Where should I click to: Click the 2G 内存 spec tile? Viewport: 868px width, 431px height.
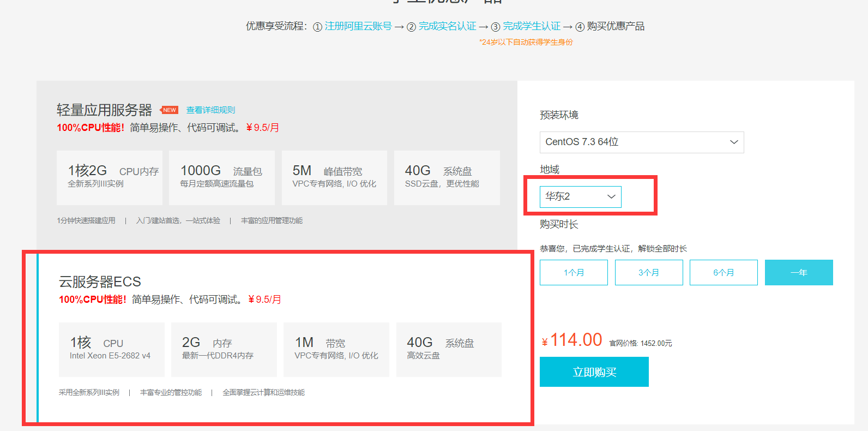point(224,350)
